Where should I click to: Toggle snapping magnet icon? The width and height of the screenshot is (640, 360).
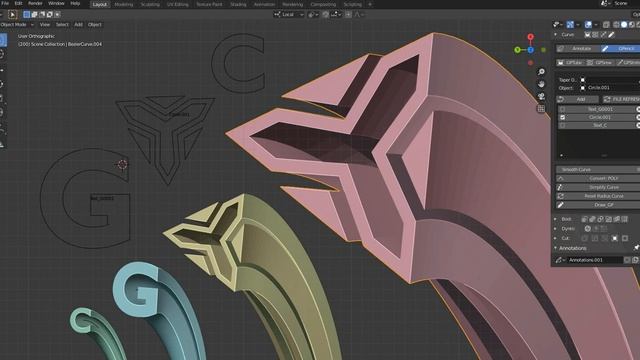(x=325, y=15)
